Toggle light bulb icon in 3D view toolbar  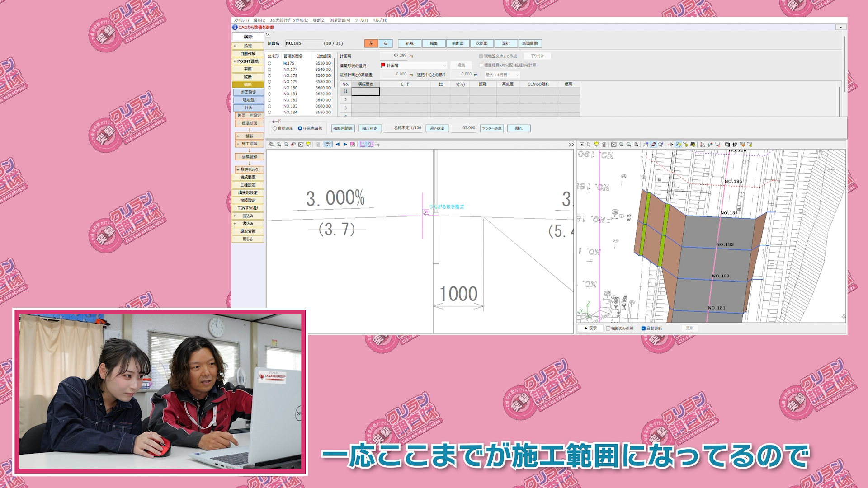[596, 145]
